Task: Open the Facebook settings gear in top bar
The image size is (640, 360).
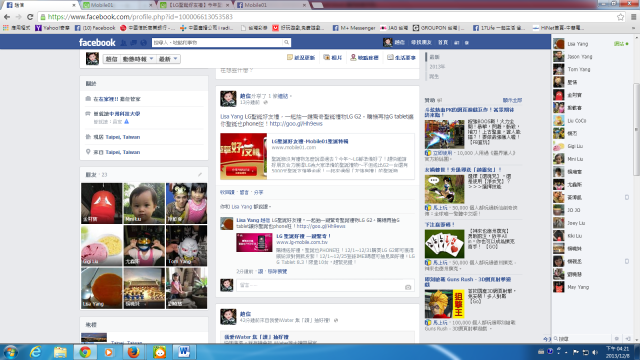Action: pos(467,42)
